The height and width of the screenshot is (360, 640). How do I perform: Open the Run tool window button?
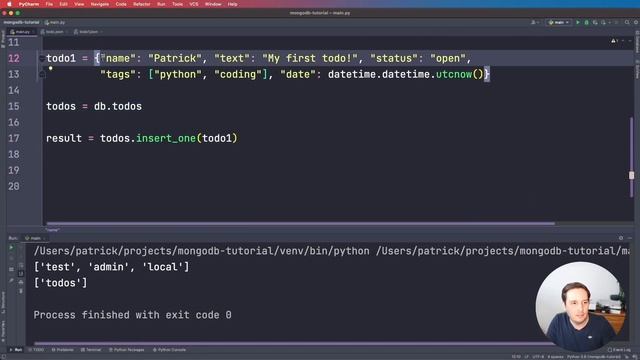pos(16,350)
